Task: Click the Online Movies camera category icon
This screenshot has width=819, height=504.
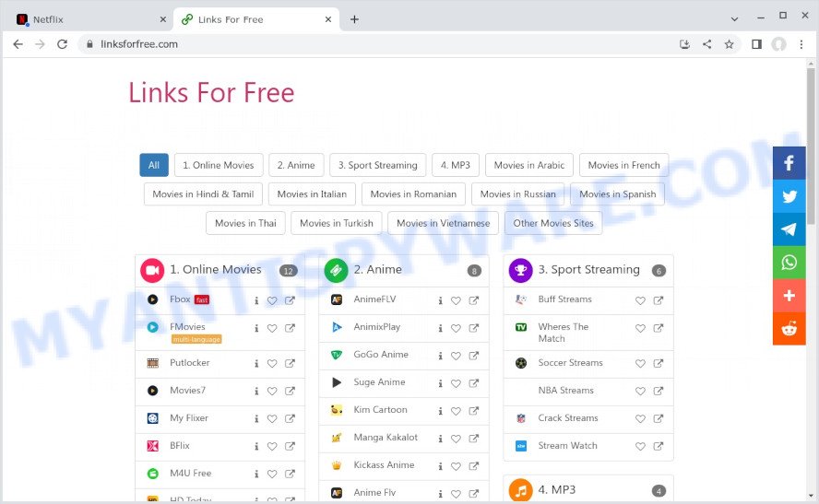Action: point(152,270)
